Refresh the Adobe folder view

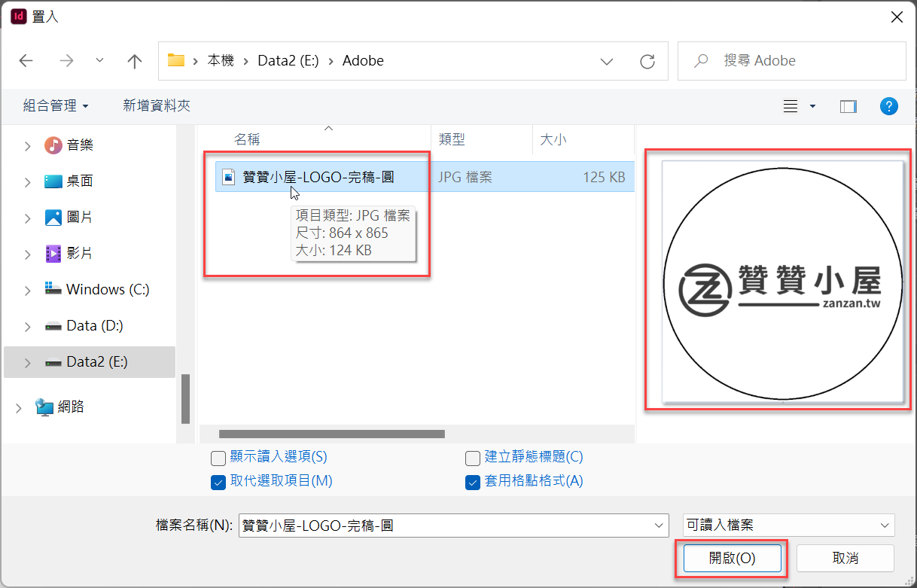click(647, 61)
